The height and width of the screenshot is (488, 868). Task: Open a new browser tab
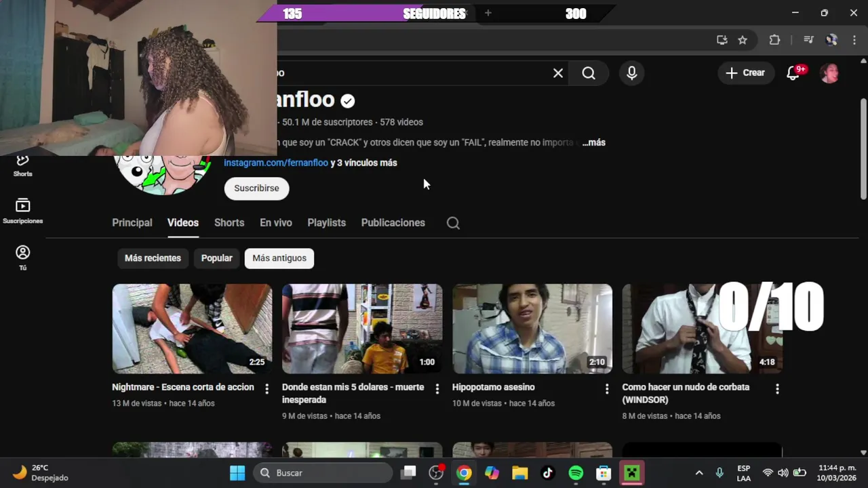click(x=488, y=13)
